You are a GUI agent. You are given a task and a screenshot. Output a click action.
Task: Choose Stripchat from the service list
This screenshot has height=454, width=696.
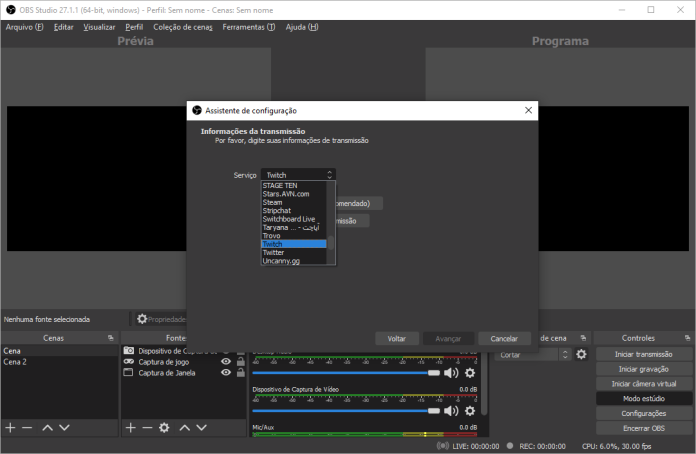(294, 211)
